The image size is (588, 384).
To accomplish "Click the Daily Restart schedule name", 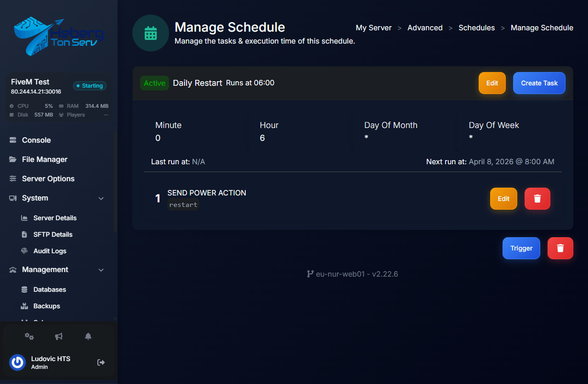I will 198,83.
